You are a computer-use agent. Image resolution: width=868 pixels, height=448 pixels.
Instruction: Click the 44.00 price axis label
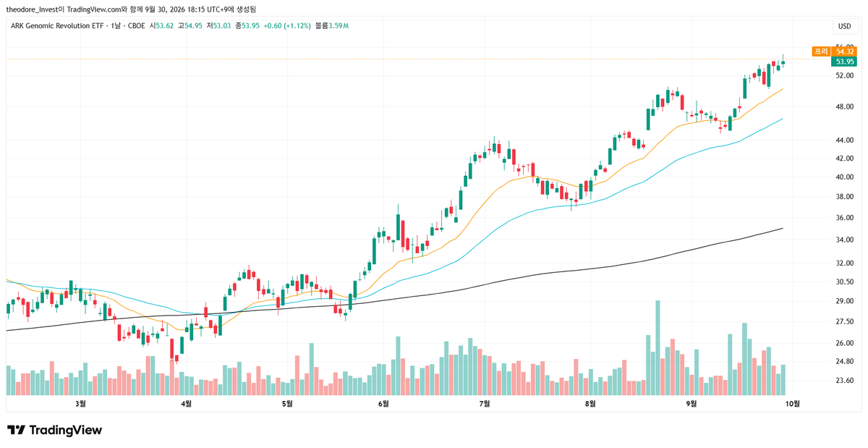coord(844,140)
